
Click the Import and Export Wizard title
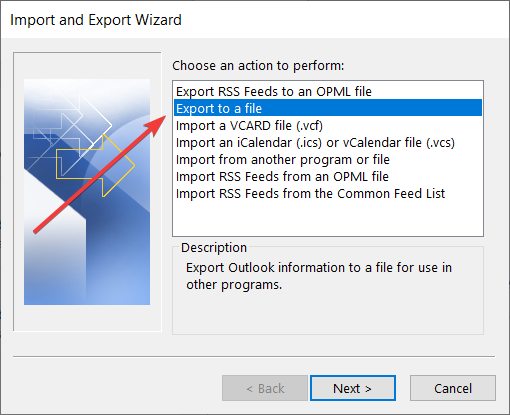(x=96, y=20)
